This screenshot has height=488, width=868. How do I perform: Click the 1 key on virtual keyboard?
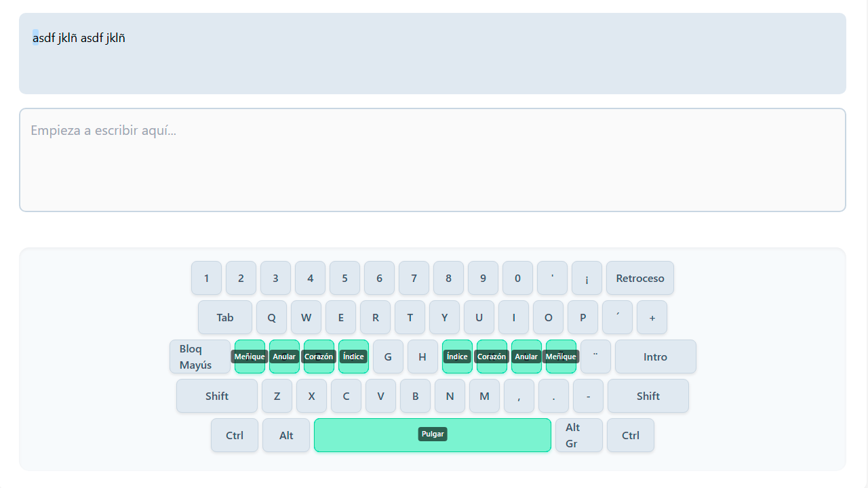[207, 278]
